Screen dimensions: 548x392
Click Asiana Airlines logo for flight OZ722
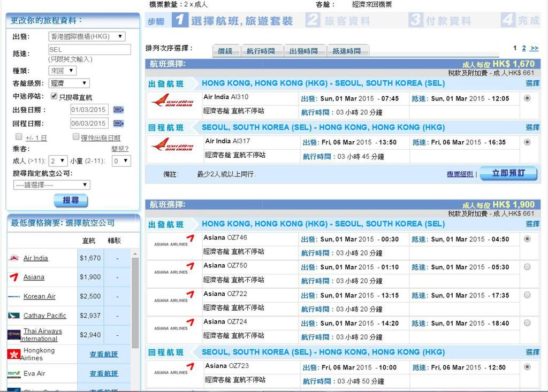click(174, 297)
